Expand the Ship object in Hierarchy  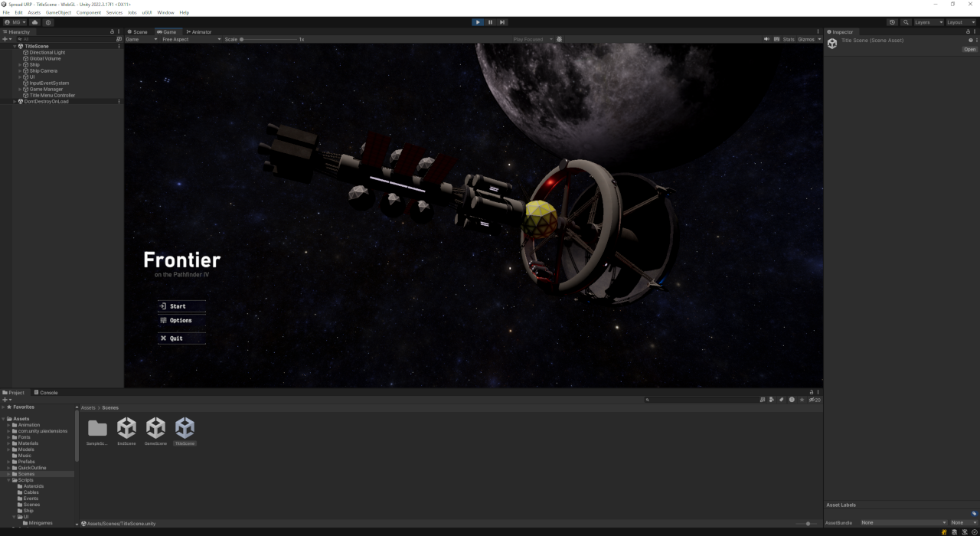21,64
